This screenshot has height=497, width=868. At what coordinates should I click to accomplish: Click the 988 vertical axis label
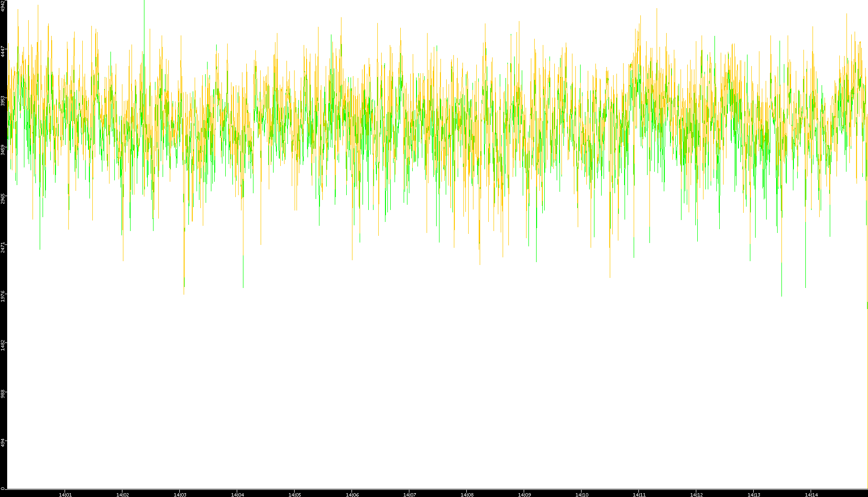[3, 395]
